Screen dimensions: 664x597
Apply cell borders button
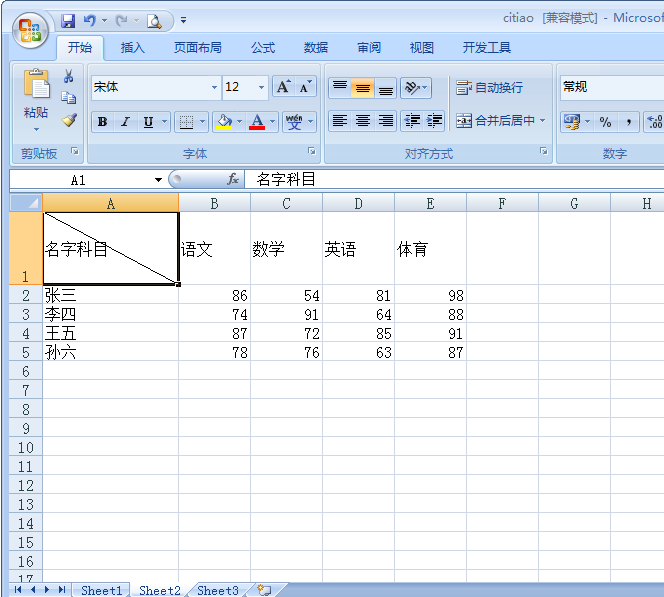(x=186, y=122)
